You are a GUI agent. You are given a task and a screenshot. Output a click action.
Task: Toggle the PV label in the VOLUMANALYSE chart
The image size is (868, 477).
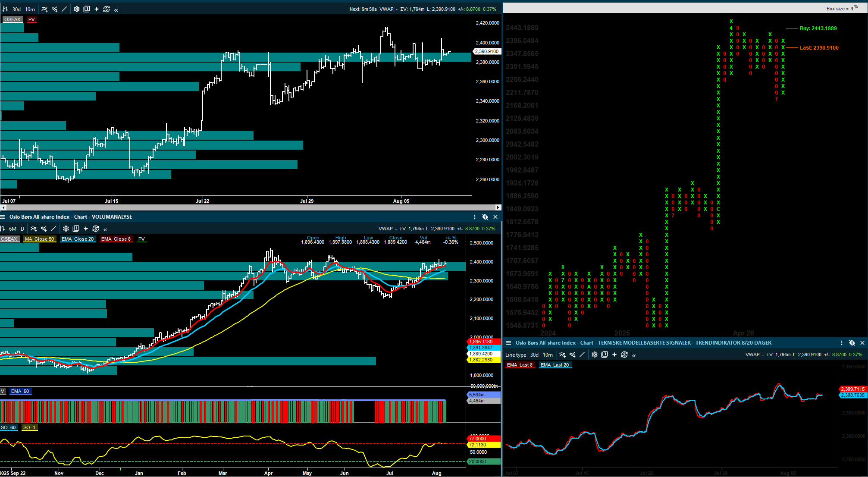pos(141,239)
